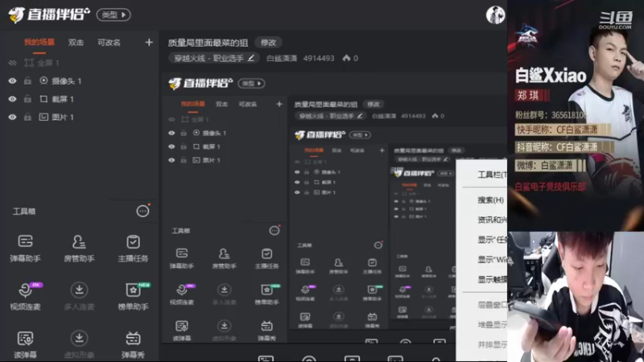Add a scene with the nested preview plus icon
Image resolution: width=644 pixels, height=362 pixels.
point(279,105)
